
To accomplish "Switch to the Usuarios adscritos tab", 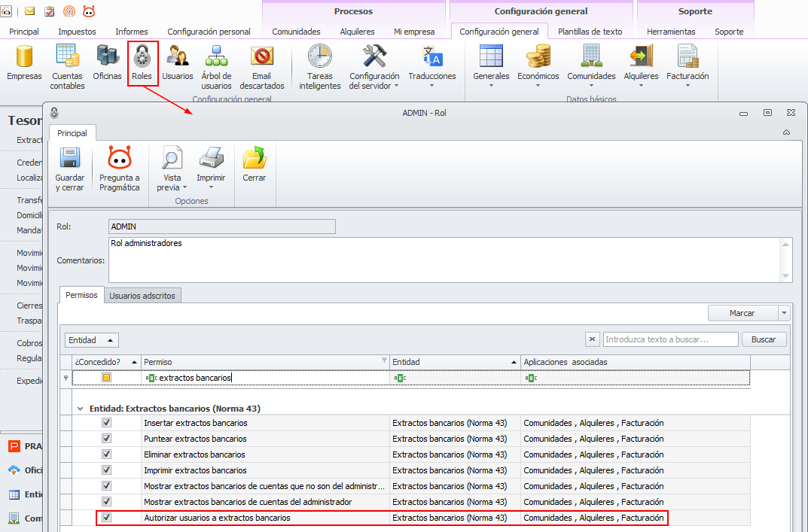I will point(142,296).
